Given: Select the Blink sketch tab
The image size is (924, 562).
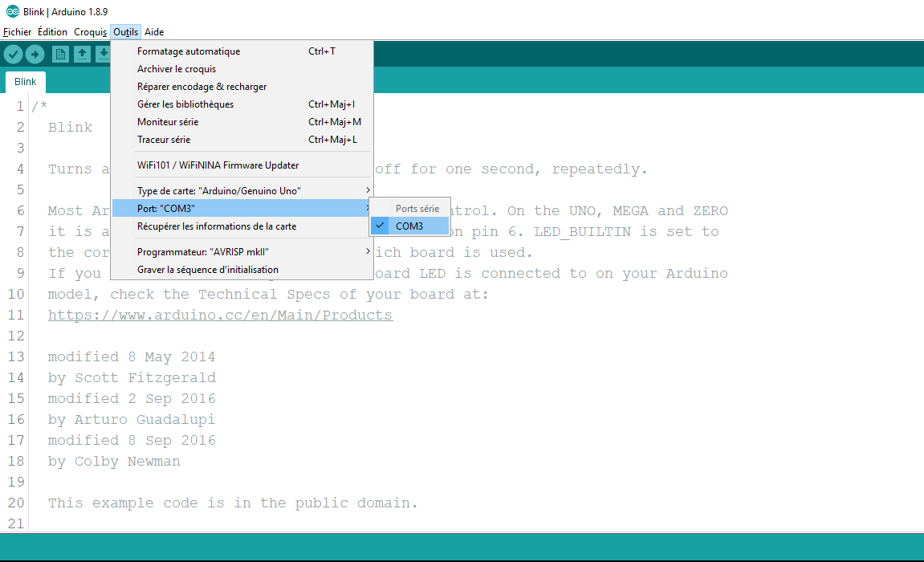Looking at the screenshot, I should click(x=26, y=82).
